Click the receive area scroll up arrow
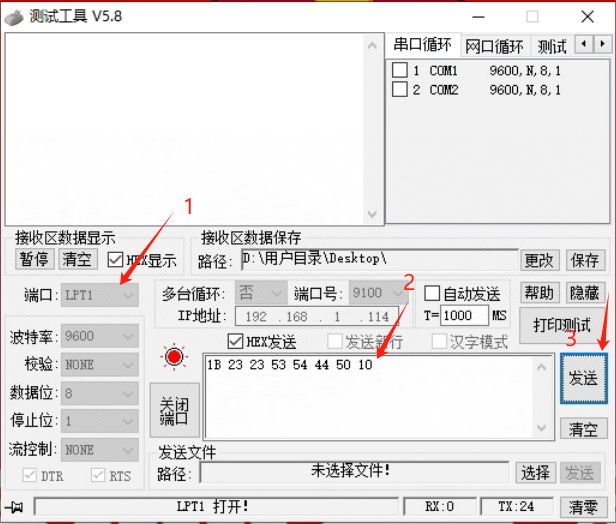The image size is (616, 524). point(372,46)
